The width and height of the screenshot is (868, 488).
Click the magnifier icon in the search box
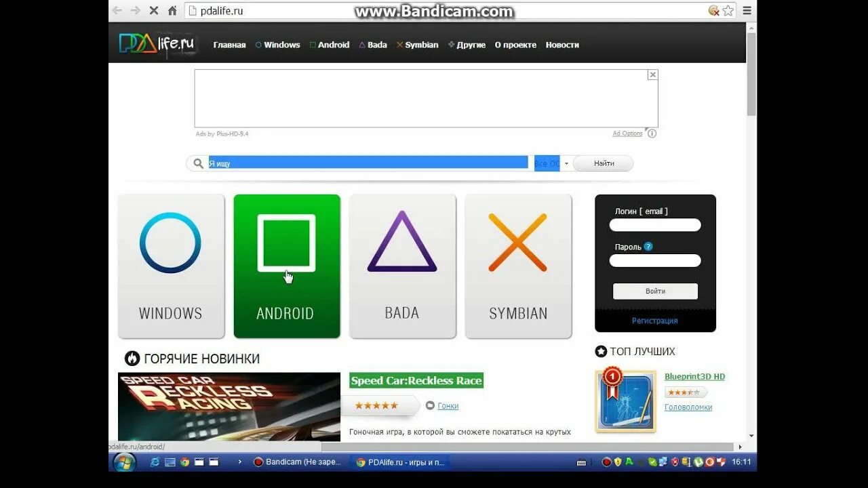(198, 163)
